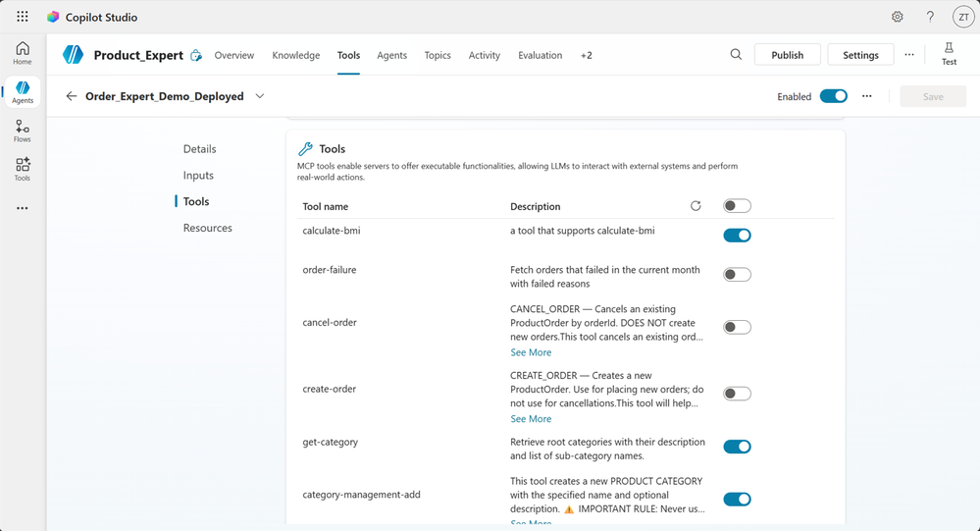Expand the Order_Expert_Demo_Deployed dropdown chevron
980x531 pixels.
coord(260,96)
